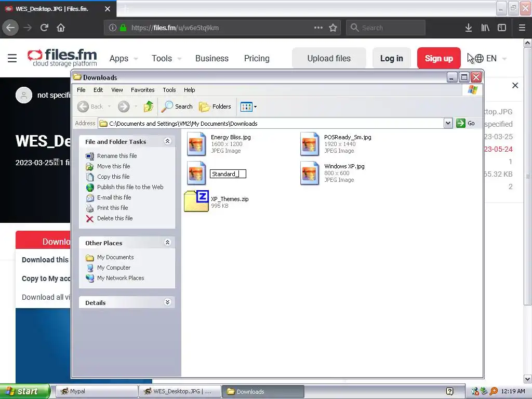Bookmark this page with the star icon
The image size is (532, 399).
pos(333,28)
